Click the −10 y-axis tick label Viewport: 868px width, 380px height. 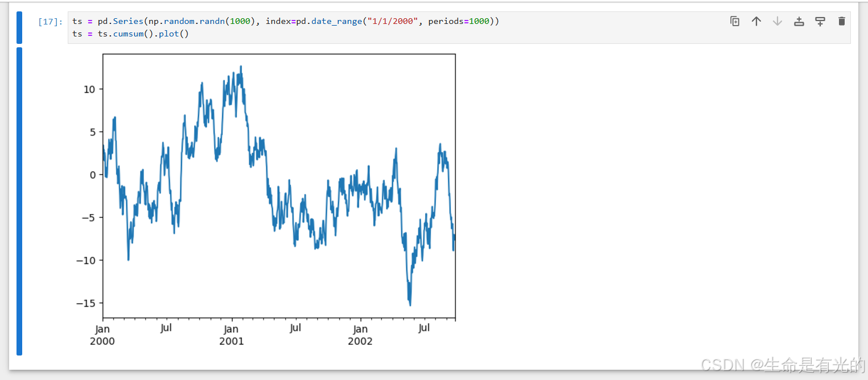pos(86,260)
